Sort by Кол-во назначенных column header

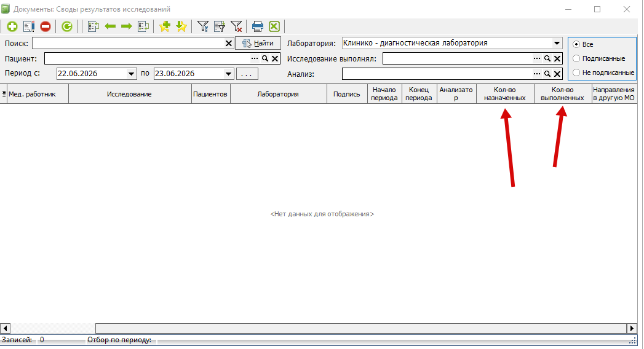coord(505,94)
